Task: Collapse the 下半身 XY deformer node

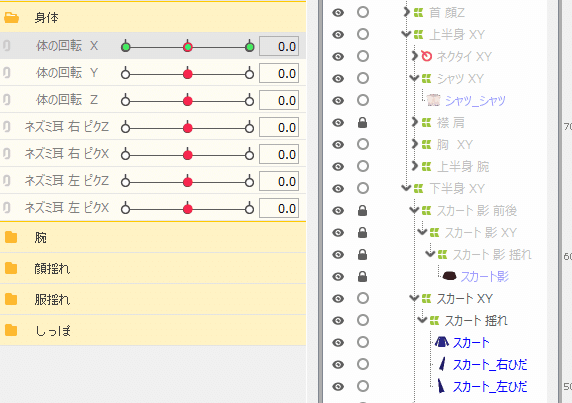Action: pyautogui.click(x=406, y=188)
